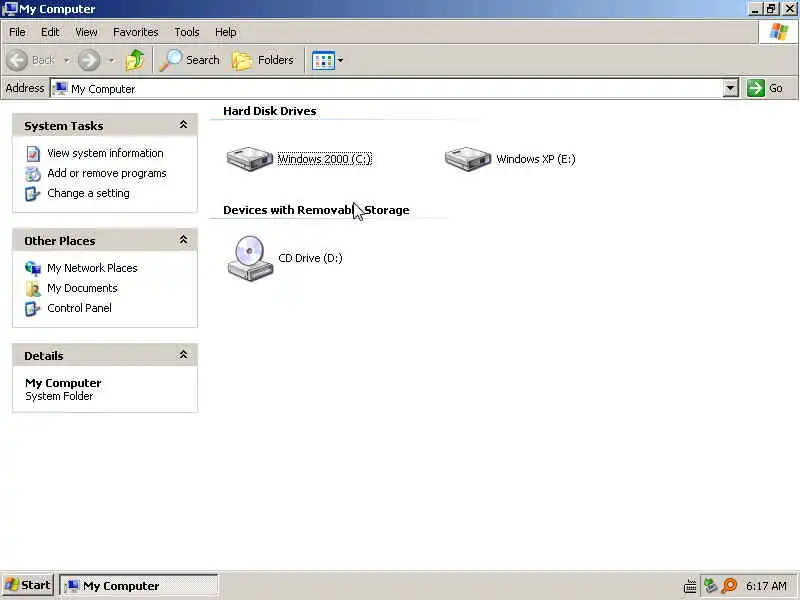Open the Search pane

pyautogui.click(x=190, y=60)
